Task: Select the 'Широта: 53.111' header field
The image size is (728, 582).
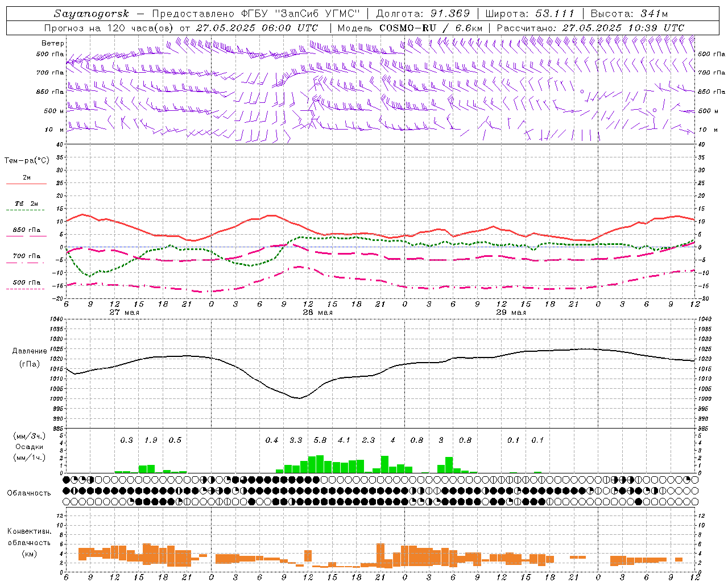Action: (x=530, y=14)
